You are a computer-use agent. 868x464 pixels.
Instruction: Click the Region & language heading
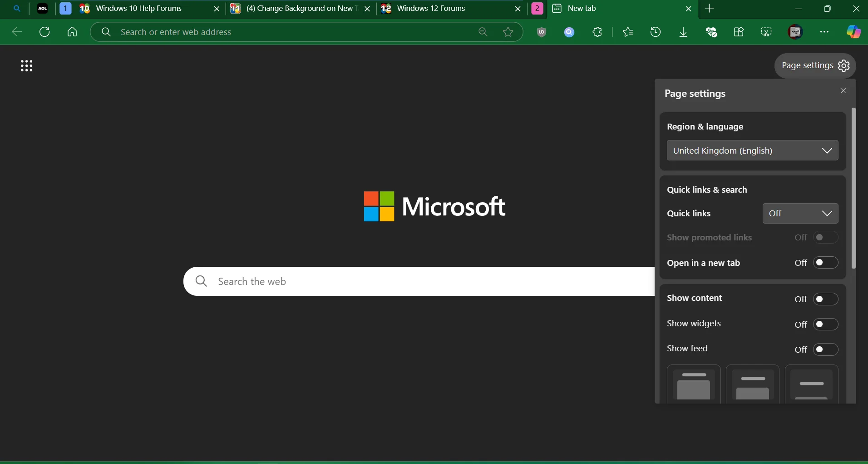tap(705, 127)
